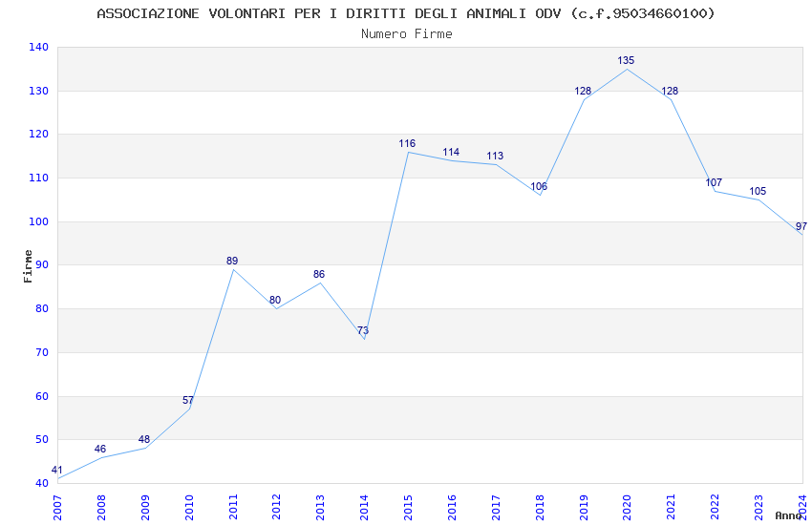The image size is (812, 525).
Task: Select the data label 97 for 2024
Action: (801, 226)
